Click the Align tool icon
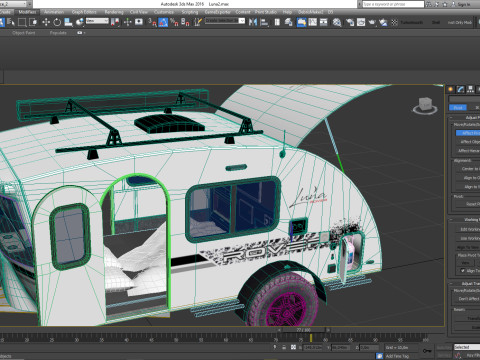 (x=264, y=22)
